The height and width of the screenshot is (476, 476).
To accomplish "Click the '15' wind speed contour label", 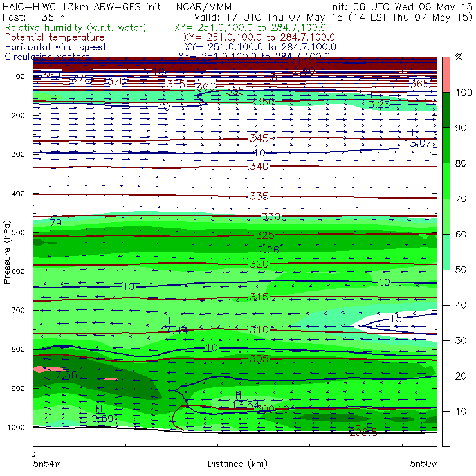I will pos(396,318).
